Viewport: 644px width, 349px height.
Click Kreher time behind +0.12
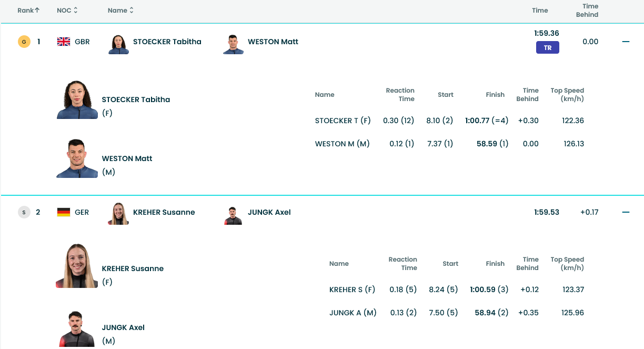click(529, 290)
